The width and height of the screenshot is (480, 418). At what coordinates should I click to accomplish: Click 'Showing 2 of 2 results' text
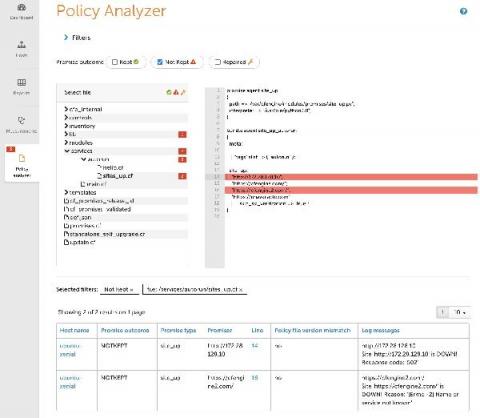tap(101, 312)
